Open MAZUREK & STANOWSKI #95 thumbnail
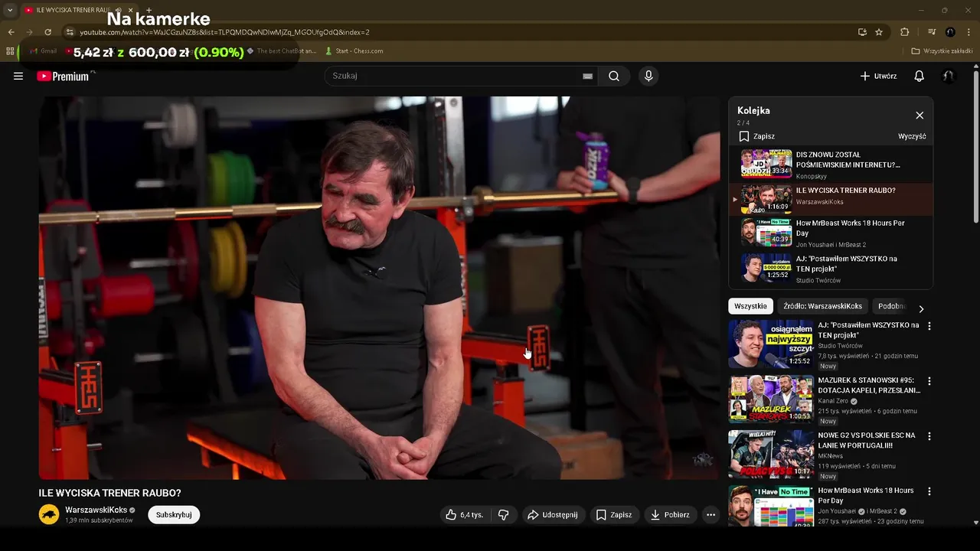 point(771,399)
